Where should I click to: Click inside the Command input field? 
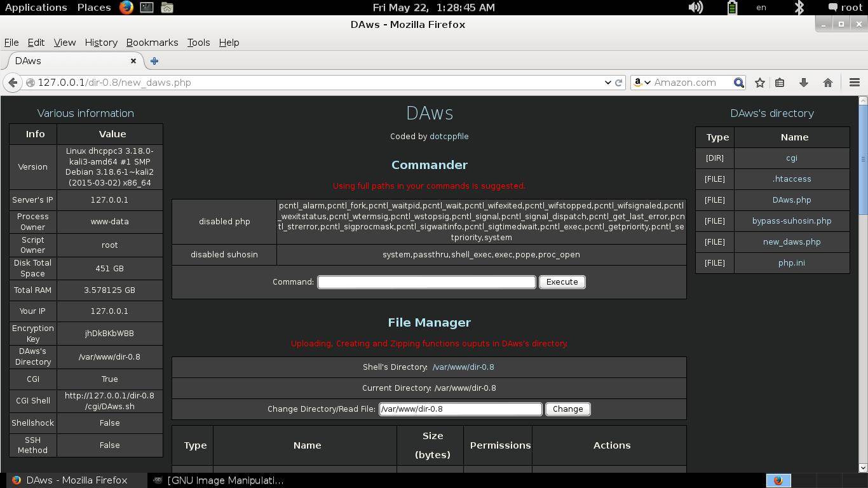click(x=426, y=281)
